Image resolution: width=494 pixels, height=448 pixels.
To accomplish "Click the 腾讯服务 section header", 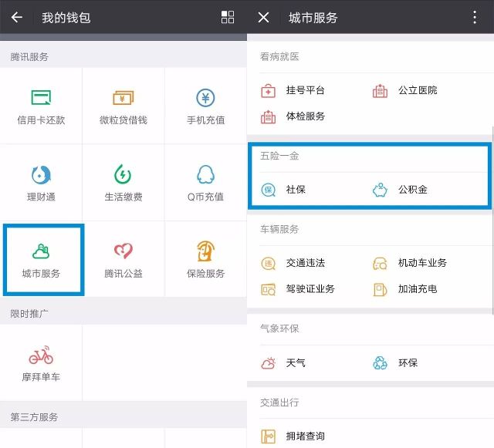I will point(29,57).
